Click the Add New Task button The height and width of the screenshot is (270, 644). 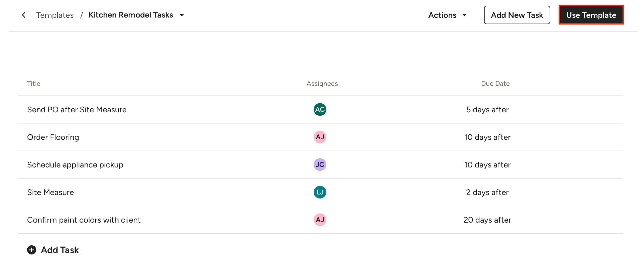coord(517,15)
